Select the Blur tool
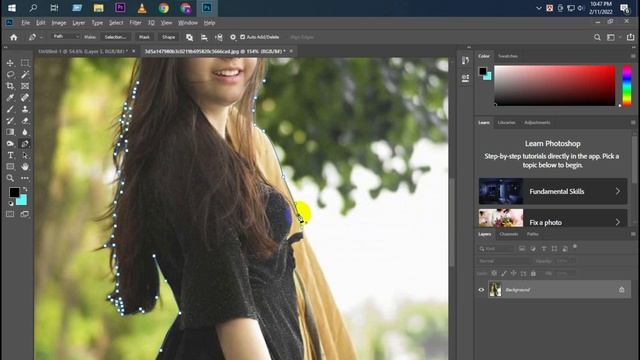Viewport: 640px width, 360px height. coord(25,132)
